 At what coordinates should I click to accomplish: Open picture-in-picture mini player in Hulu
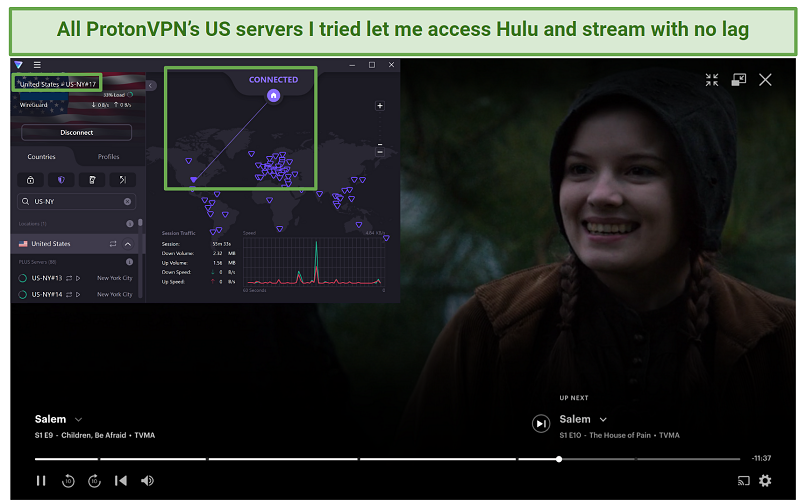[x=739, y=80]
